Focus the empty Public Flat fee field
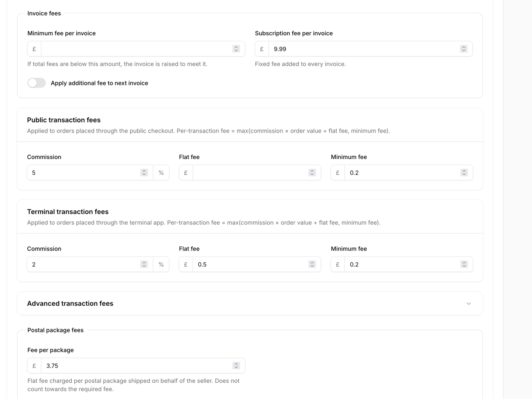The width and height of the screenshot is (532, 399). pyautogui.click(x=249, y=173)
